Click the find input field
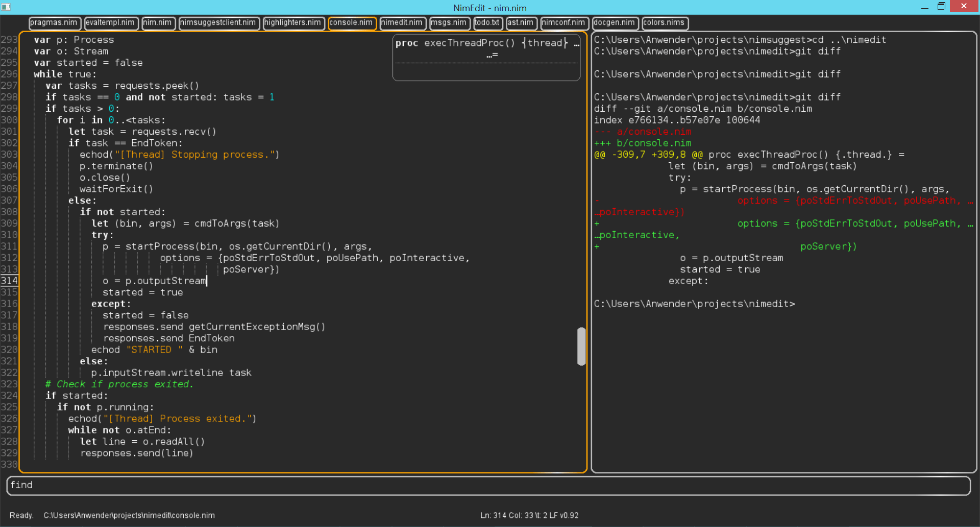This screenshot has height=527, width=980. 488,485
